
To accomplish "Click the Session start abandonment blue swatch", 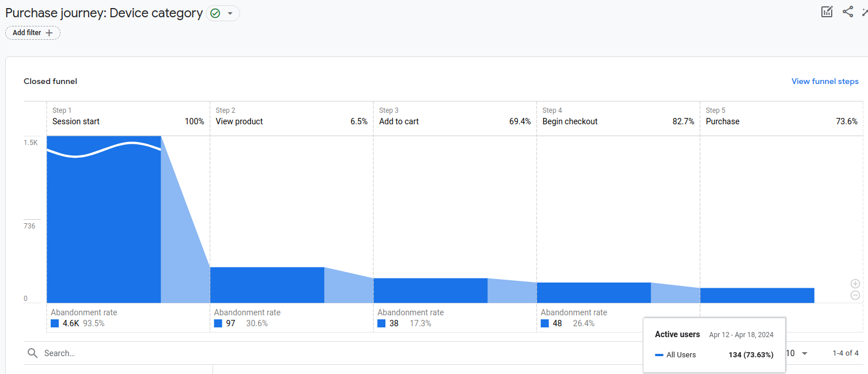I will 55,323.
